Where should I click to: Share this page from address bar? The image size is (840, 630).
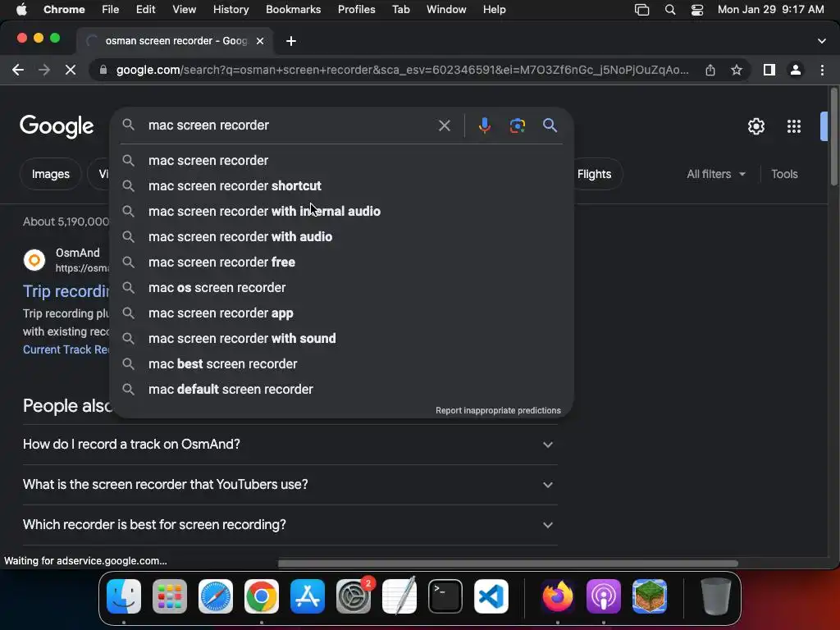[x=710, y=70]
